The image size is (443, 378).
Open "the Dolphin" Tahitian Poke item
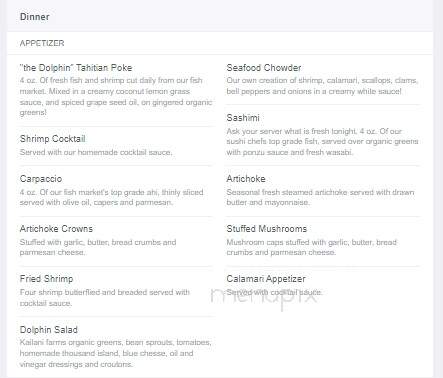pos(76,68)
